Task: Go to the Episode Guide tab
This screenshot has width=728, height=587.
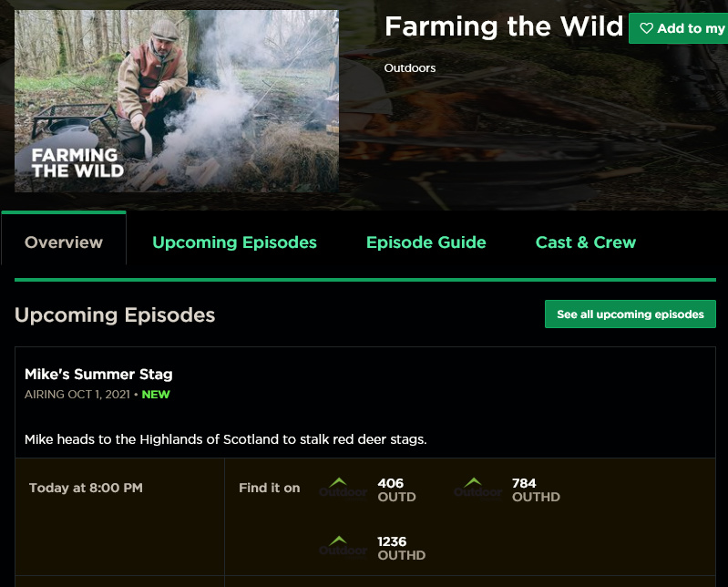Action: tap(426, 242)
